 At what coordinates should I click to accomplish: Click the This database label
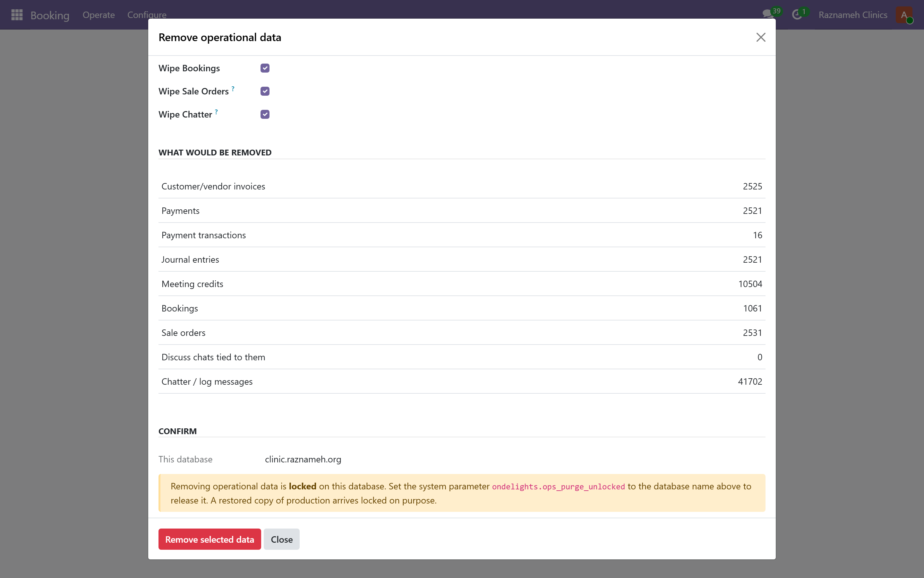185,459
